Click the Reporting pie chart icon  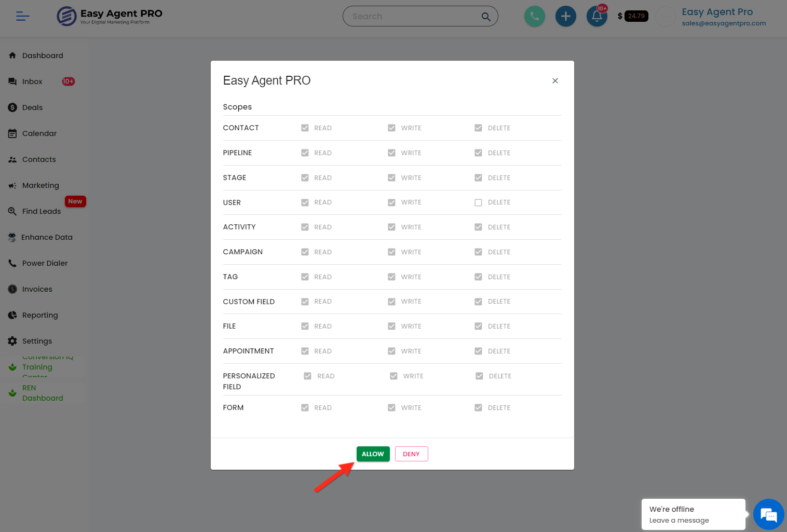[12, 315]
